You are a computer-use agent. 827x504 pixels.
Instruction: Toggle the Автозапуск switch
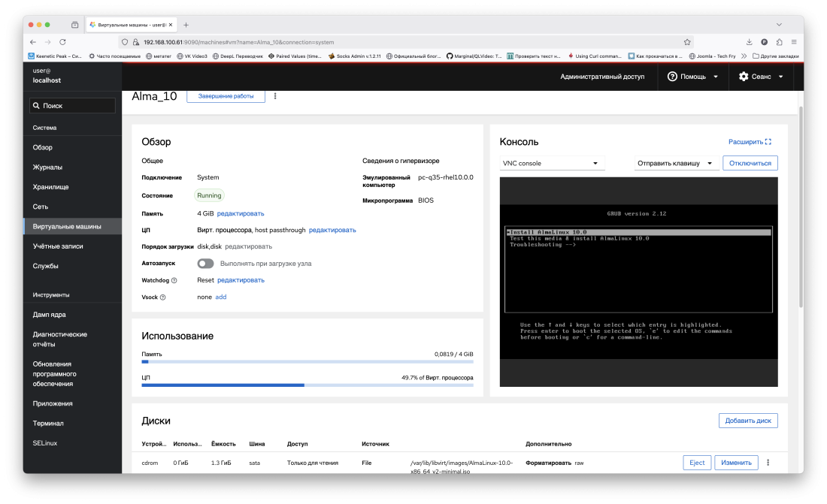click(205, 264)
